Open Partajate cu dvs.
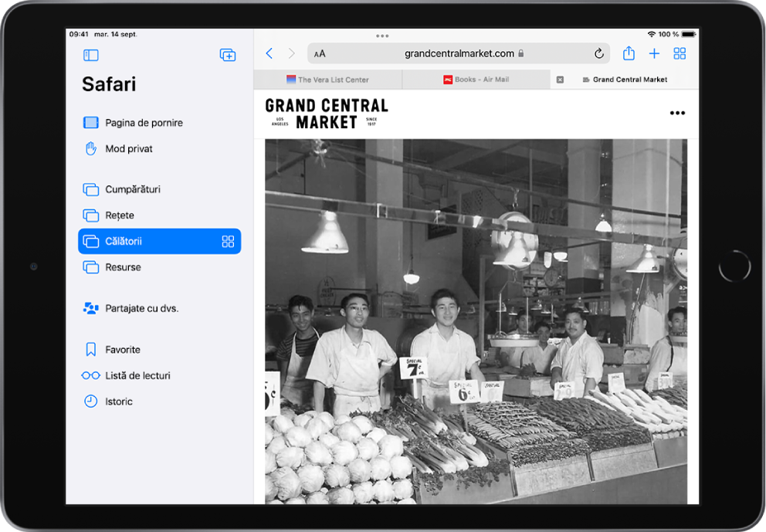The width and height of the screenshot is (766, 532). tap(159, 308)
